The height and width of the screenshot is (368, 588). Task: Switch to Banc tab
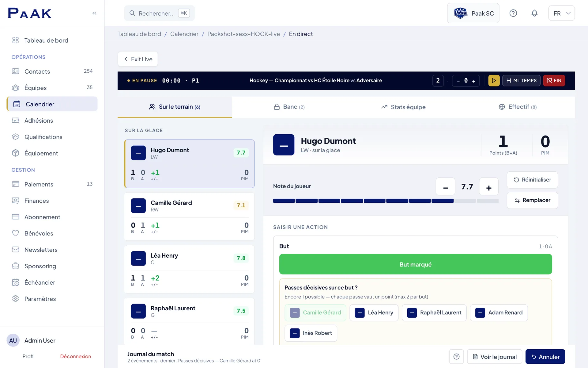289,107
